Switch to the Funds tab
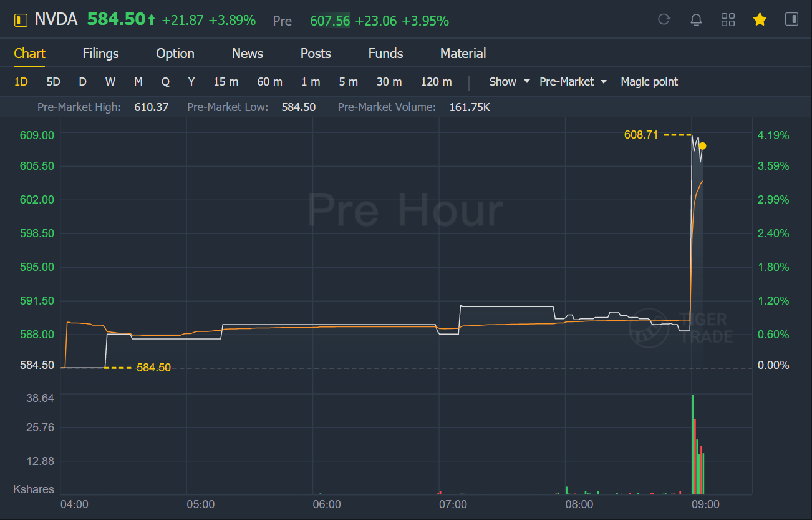 tap(386, 54)
